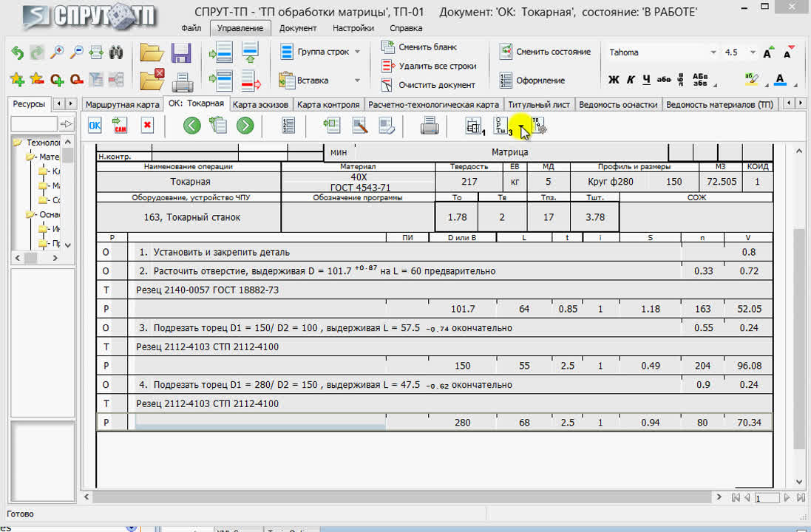811x532 pixels.
Task: Collapse the Оснастка tree folder
Action: point(32,214)
